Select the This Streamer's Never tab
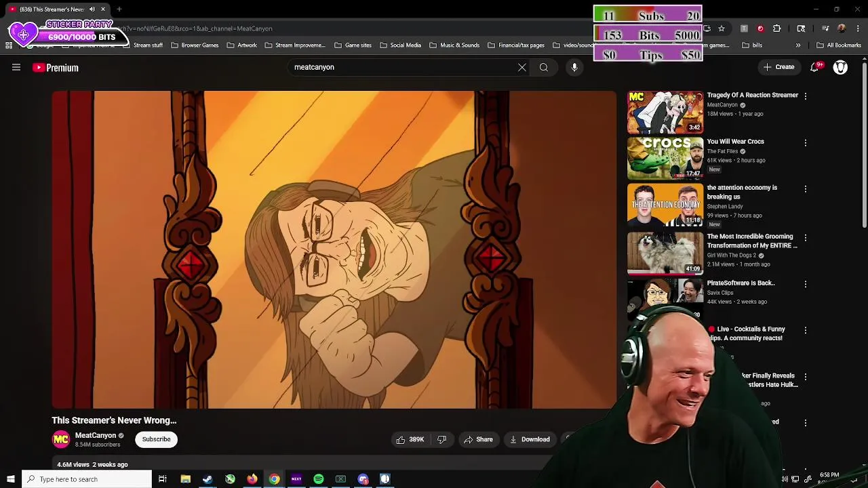Image resolution: width=868 pixels, height=488 pixels. click(x=57, y=9)
